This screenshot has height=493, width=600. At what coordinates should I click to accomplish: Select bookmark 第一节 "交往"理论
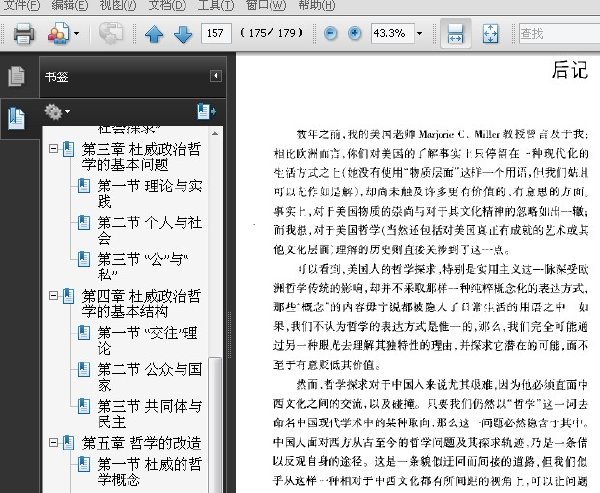[147, 340]
